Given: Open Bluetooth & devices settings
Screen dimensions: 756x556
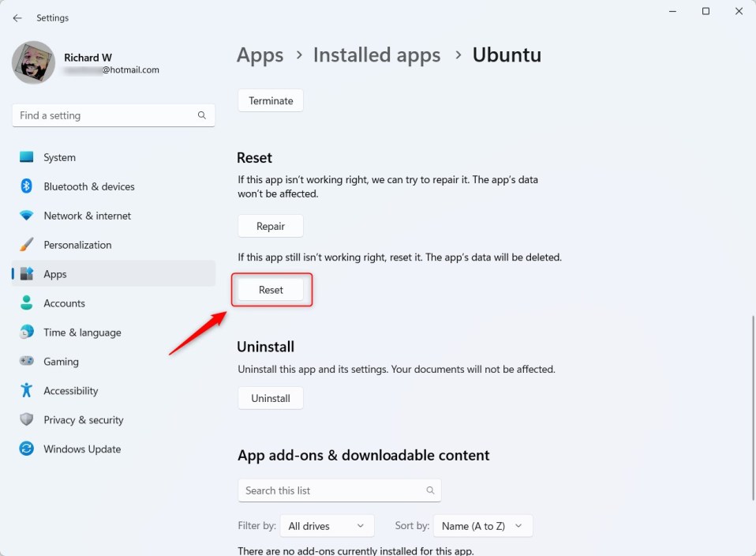Looking at the screenshot, I should click(88, 186).
